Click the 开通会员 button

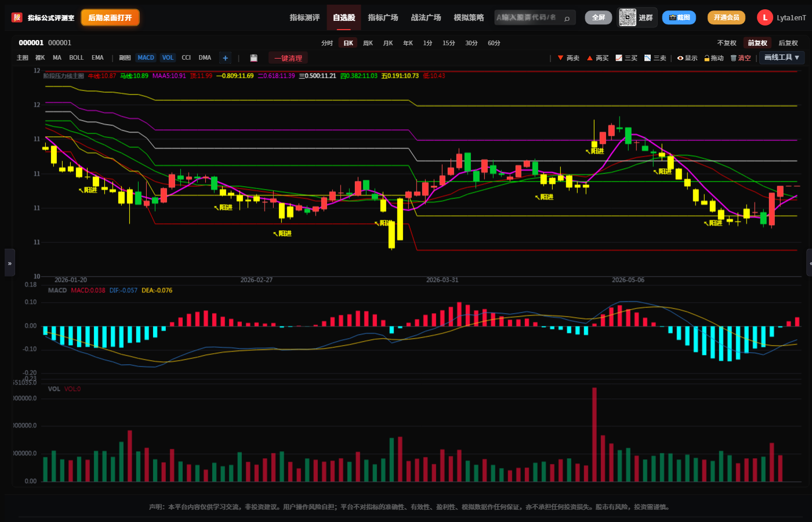[x=726, y=17]
